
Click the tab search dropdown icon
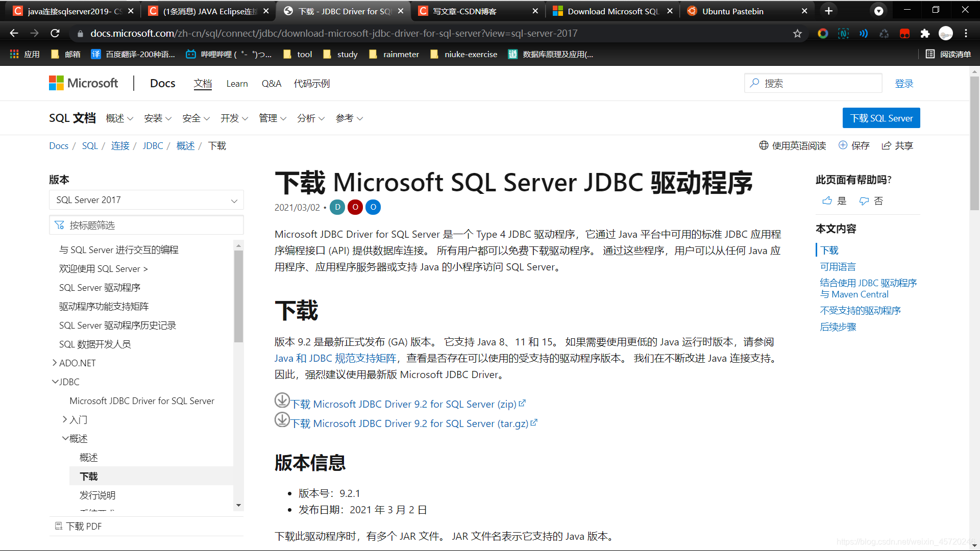pos(879,11)
